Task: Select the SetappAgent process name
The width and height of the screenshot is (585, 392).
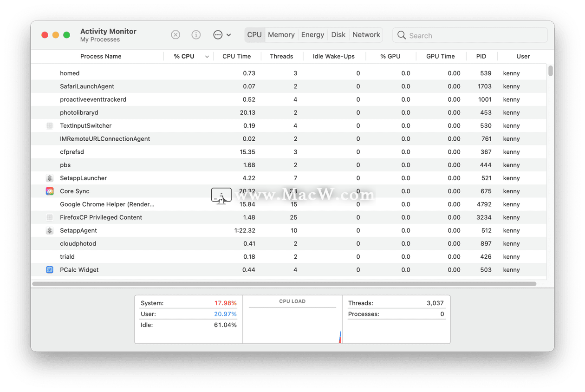Action: (x=78, y=231)
